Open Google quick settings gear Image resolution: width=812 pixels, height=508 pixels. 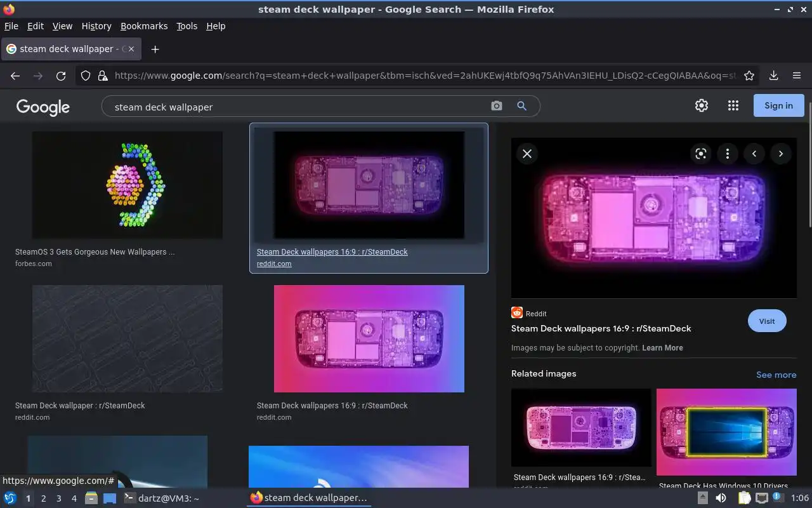pyautogui.click(x=701, y=105)
